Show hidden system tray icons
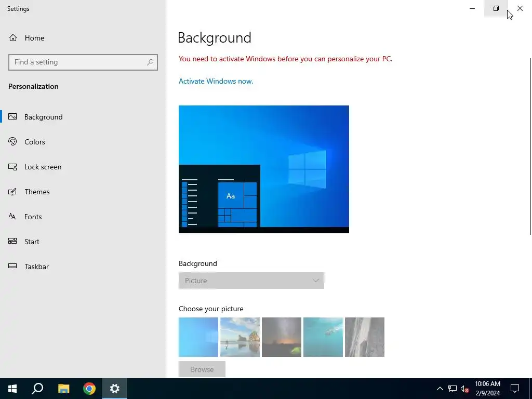Screen dimensions: 532x399 tap(440, 389)
